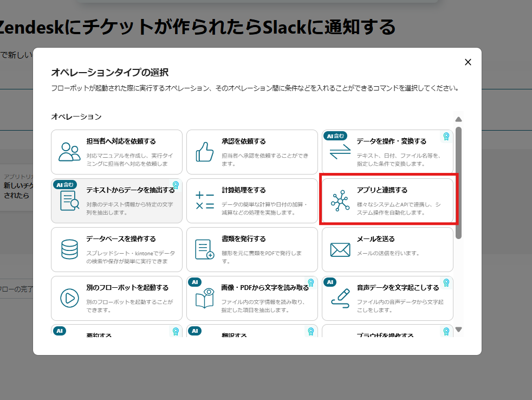Choose the 担当者へ対応を依頼する operation title

click(121, 141)
